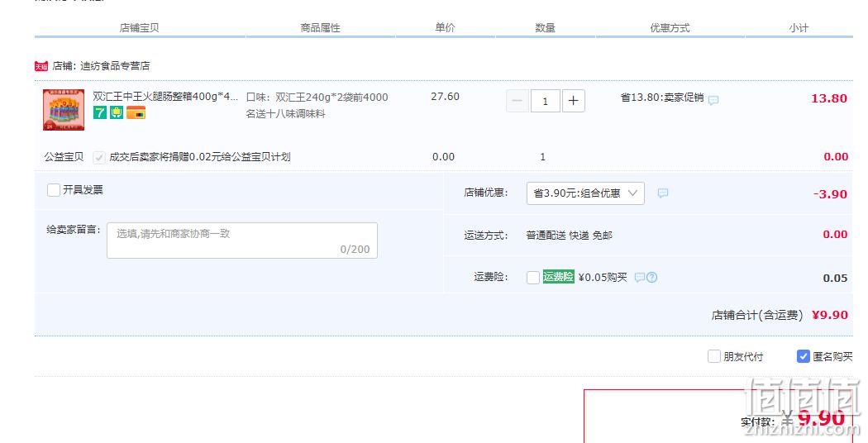Click the freight insurance help question icon

pos(651,277)
